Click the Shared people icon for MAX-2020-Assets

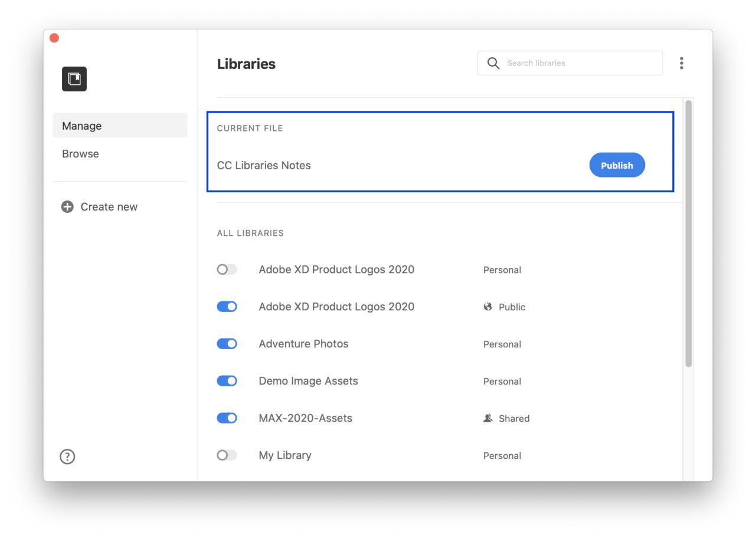click(487, 418)
